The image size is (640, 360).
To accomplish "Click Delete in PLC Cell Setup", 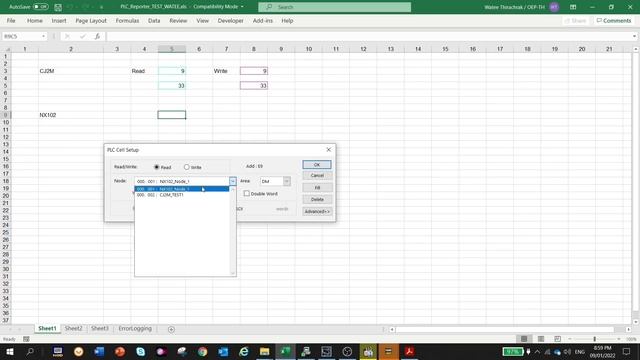I will point(317,199).
